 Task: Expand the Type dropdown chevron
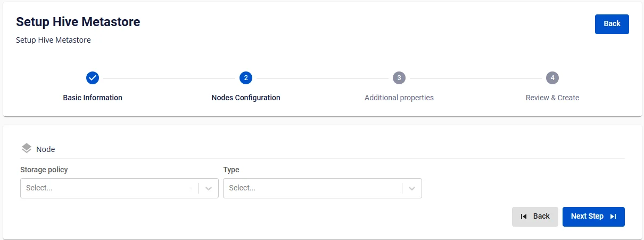coord(412,188)
